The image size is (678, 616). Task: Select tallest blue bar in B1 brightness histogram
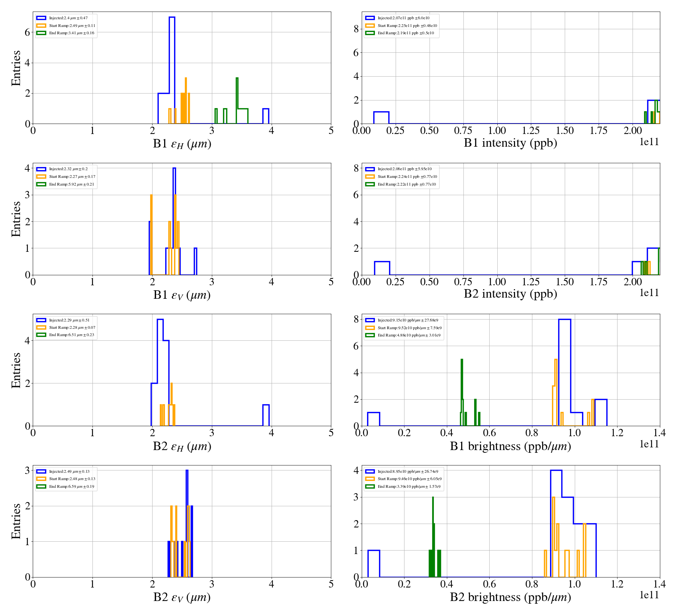(x=564, y=372)
